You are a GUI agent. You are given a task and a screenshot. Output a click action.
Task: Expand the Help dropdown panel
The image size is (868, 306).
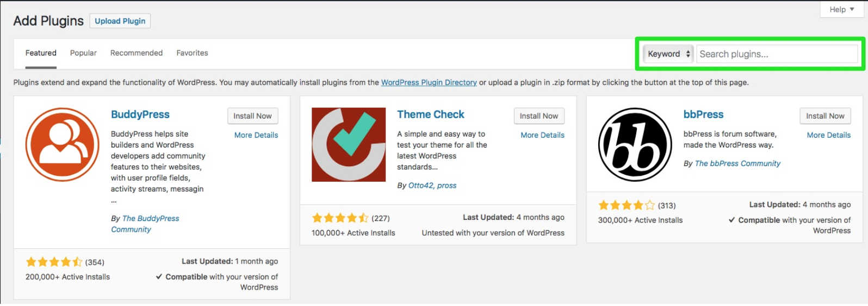pos(841,9)
